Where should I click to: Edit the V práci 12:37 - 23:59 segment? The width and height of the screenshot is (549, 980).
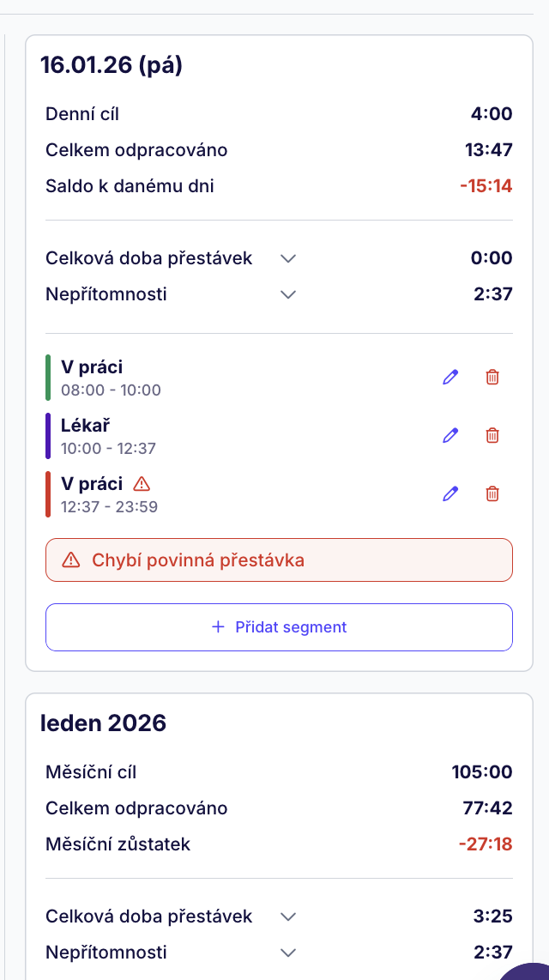click(450, 493)
